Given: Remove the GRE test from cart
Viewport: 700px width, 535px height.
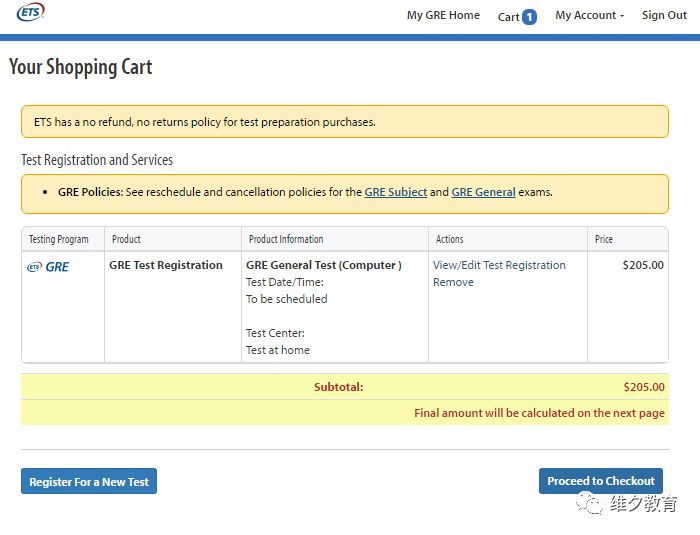Looking at the screenshot, I should pos(453,282).
